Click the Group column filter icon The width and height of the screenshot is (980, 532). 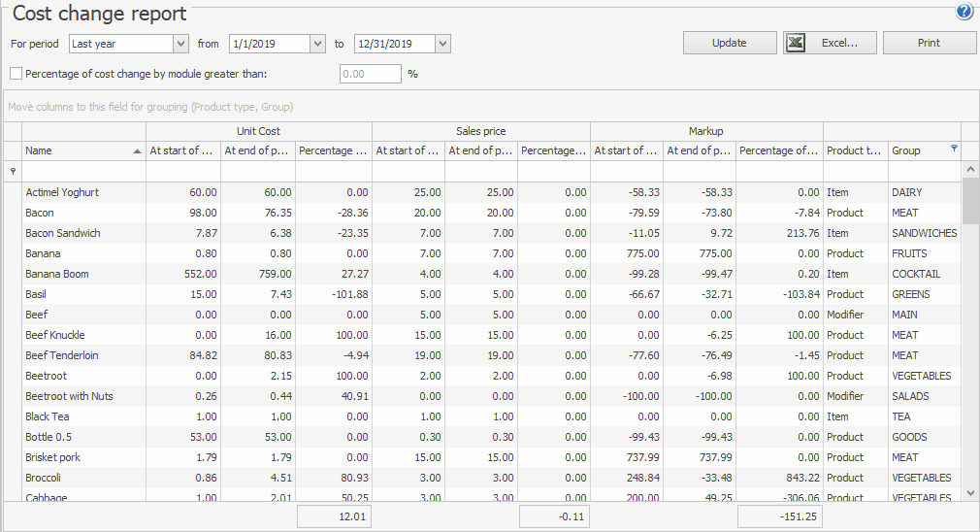[x=953, y=149]
